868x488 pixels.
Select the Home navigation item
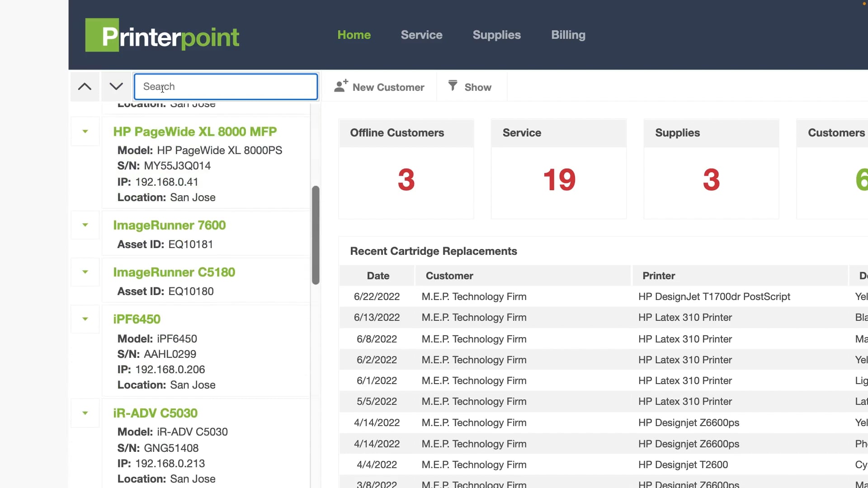(x=354, y=35)
